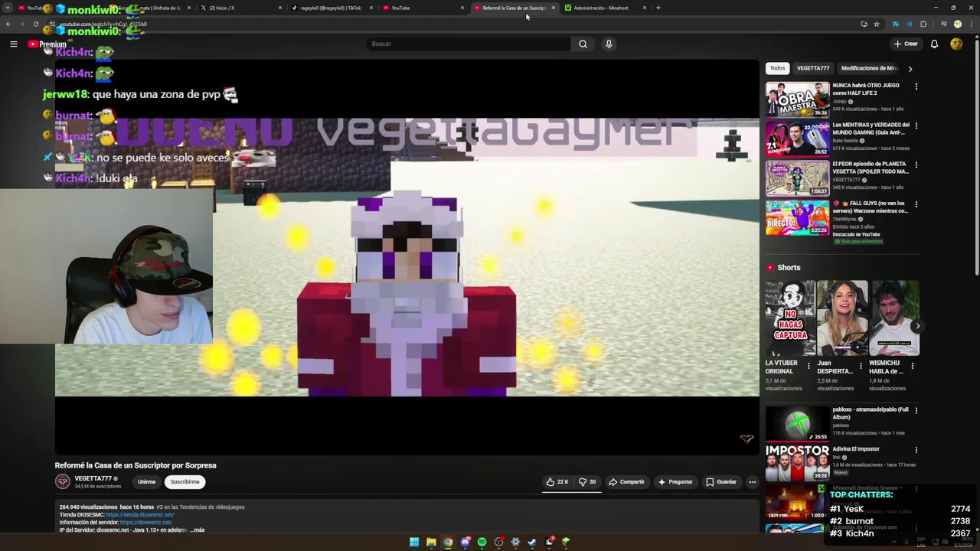
Task: Bookmark this page with star icon
Action: [x=877, y=24]
